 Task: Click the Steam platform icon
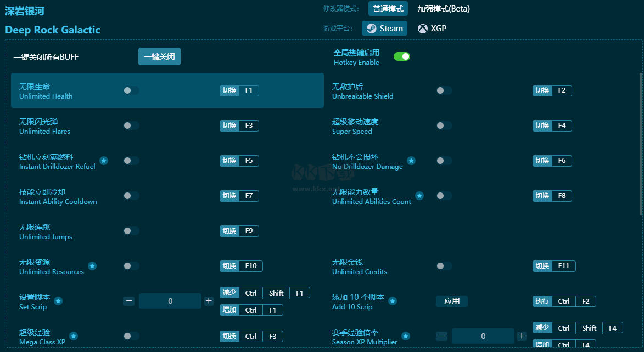[371, 29]
